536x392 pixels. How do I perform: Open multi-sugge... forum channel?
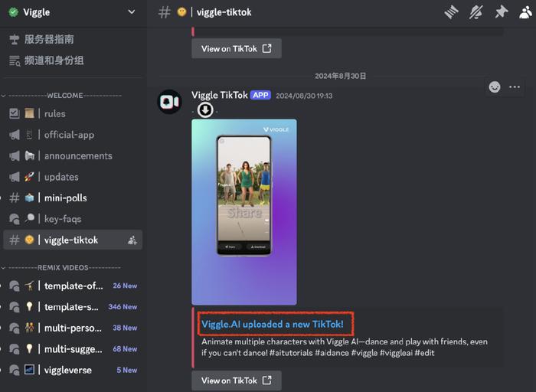click(x=73, y=349)
